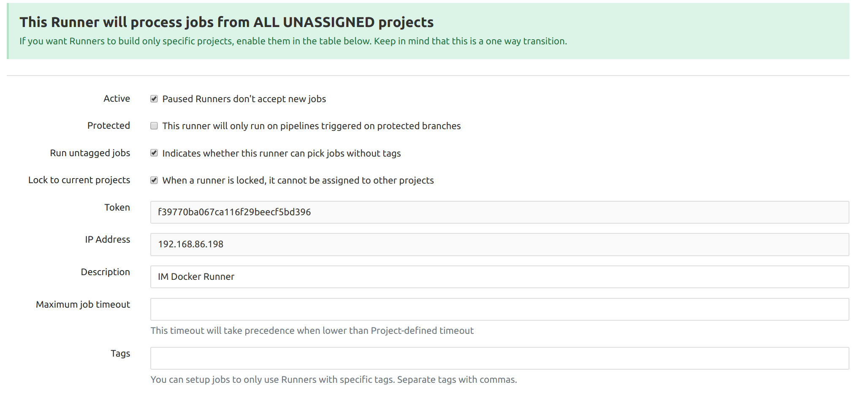Enable the Protected checkbox
Image resolution: width=868 pixels, height=395 pixels.
[x=154, y=126]
